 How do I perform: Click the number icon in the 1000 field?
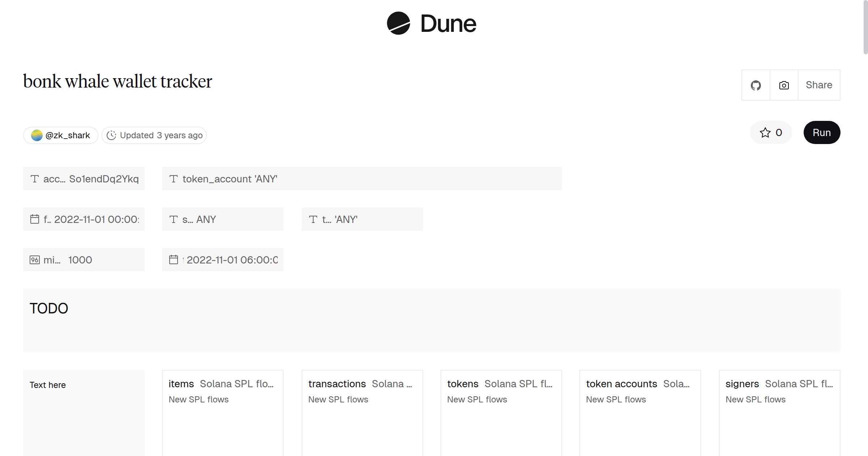(x=35, y=260)
